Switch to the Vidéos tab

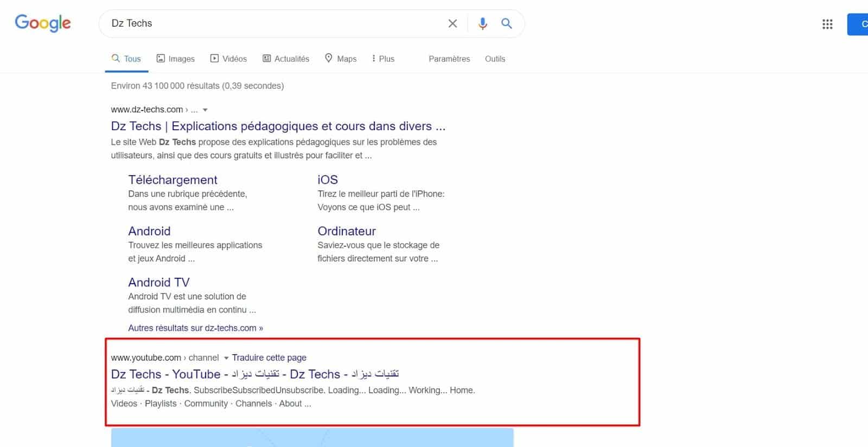point(228,59)
